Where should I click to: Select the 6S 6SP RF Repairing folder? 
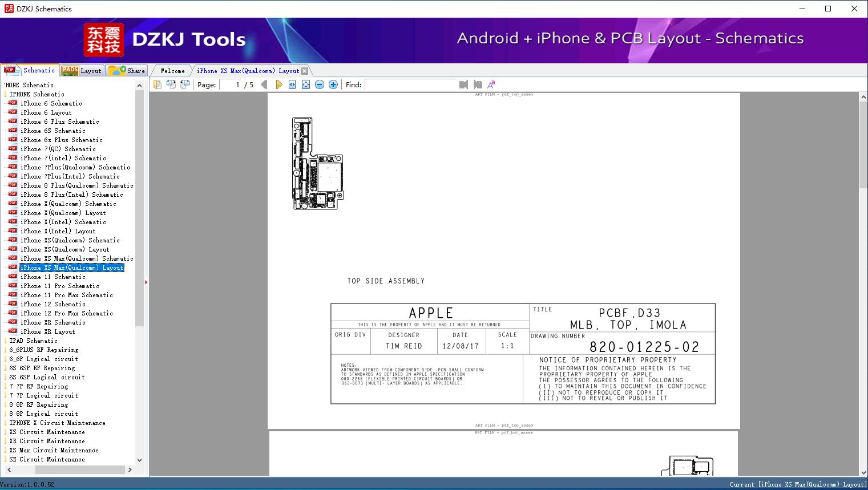42,368
